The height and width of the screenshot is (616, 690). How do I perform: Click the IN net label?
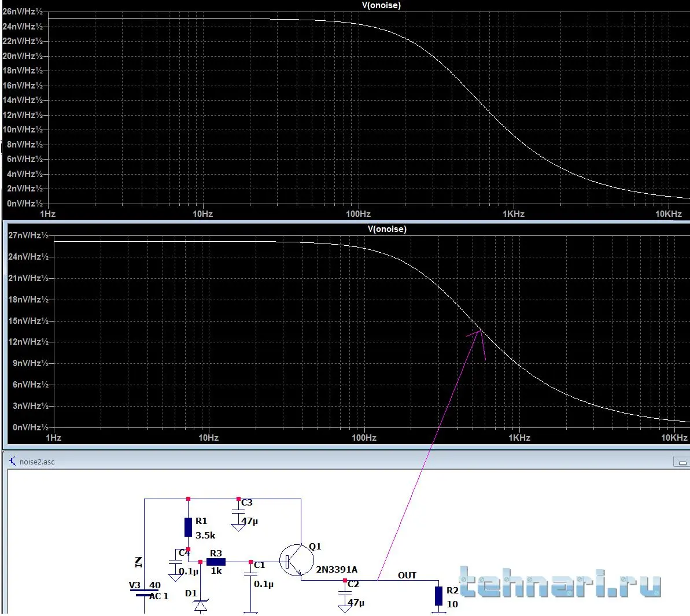click(139, 561)
